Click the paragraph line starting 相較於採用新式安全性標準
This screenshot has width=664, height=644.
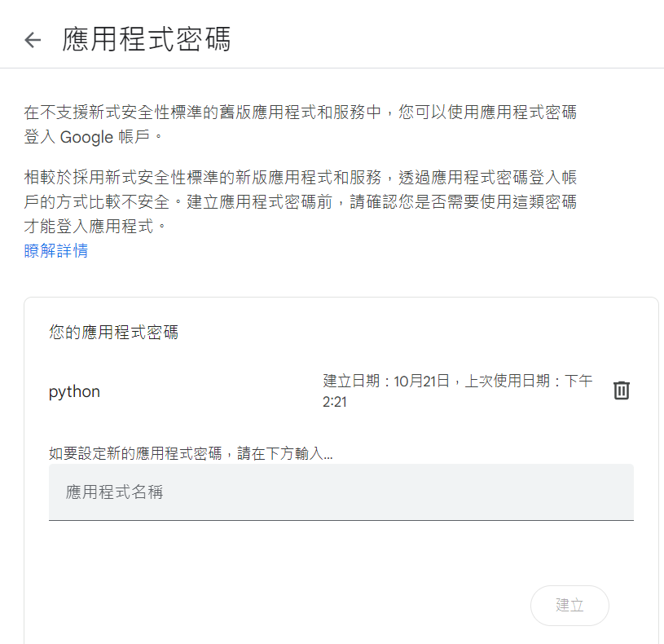tap(301, 177)
